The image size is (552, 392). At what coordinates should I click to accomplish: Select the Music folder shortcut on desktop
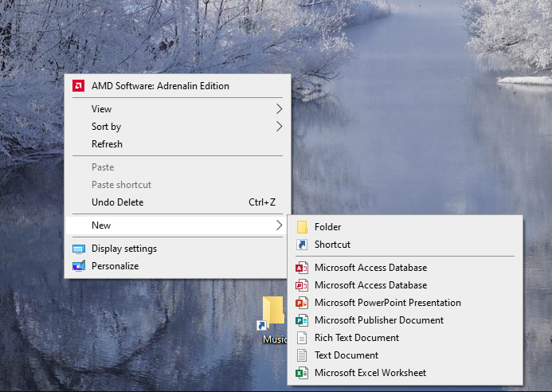click(272, 319)
